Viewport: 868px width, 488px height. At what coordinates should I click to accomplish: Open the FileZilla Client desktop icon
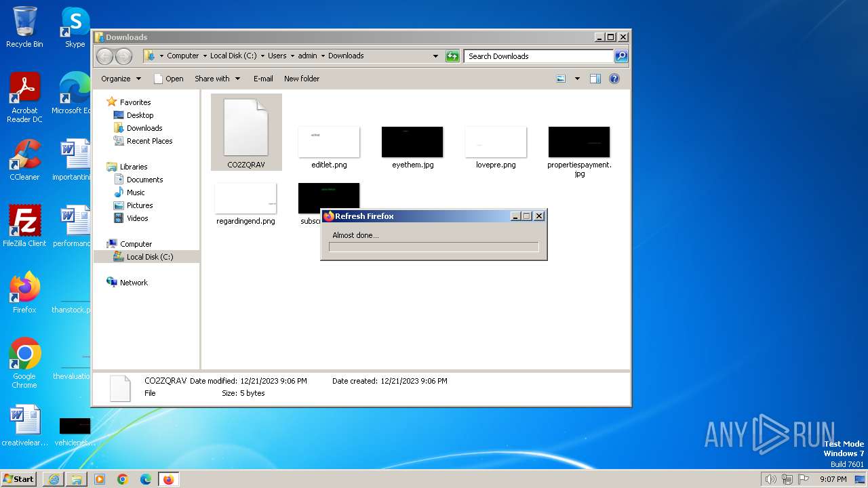coord(24,226)
